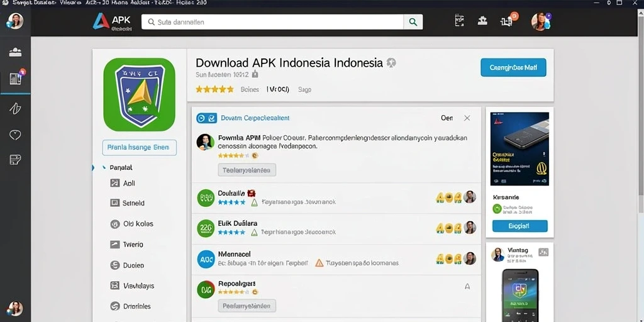Click bottom avatar in left dark sidebar
The width and height of the screenshot is (644, 322).
pos(15,308)
